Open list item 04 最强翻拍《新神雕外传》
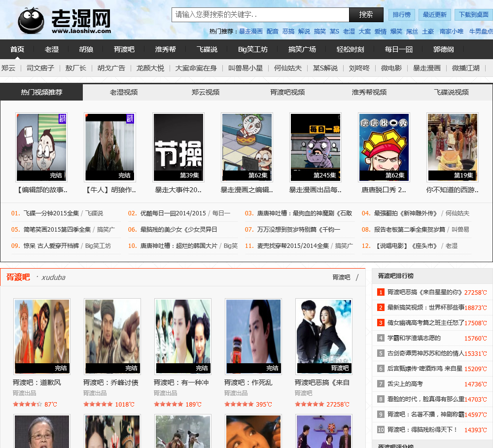Screen dimensions: 493x448 (406, 213)
